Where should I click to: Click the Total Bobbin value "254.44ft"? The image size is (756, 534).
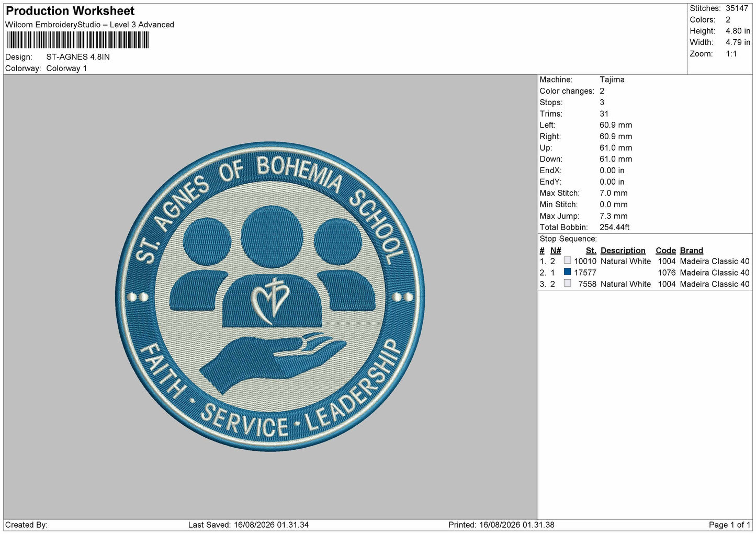pos(615,228)
